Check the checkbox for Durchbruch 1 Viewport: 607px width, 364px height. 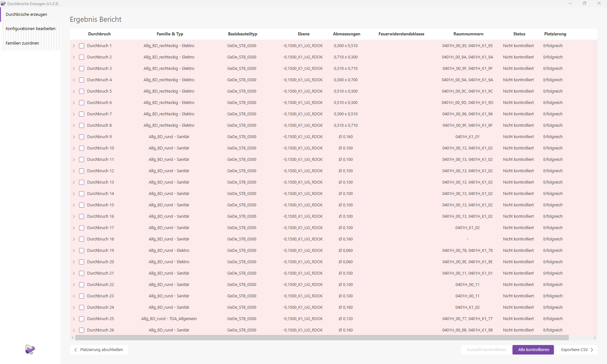[82, 46]
